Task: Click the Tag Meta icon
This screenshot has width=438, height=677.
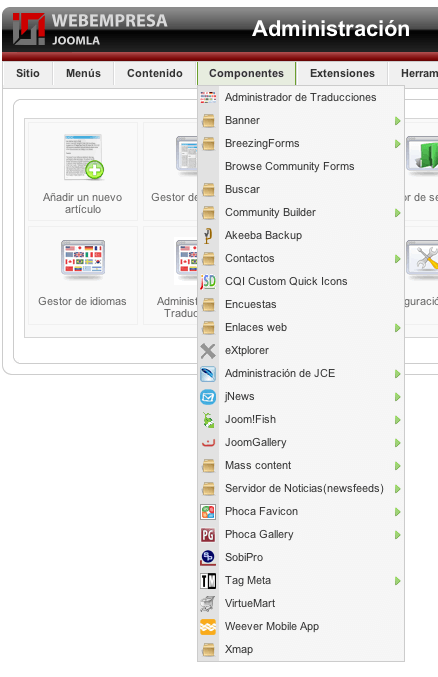Action: [208, 581]
